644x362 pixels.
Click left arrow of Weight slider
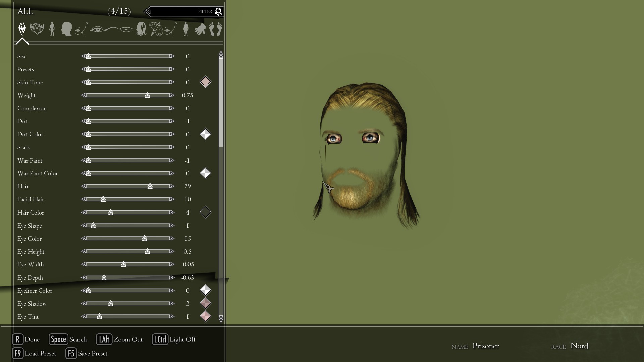point(84,95)
